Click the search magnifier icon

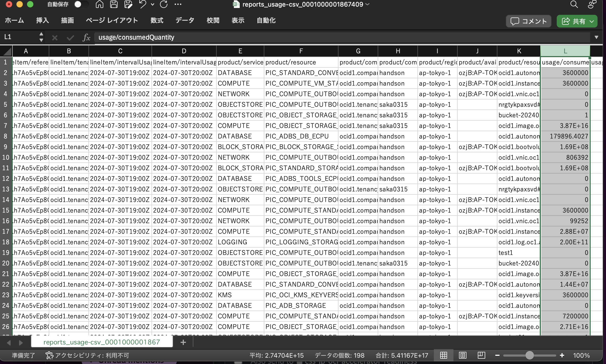pyautogui.click(x=574, y=4)
